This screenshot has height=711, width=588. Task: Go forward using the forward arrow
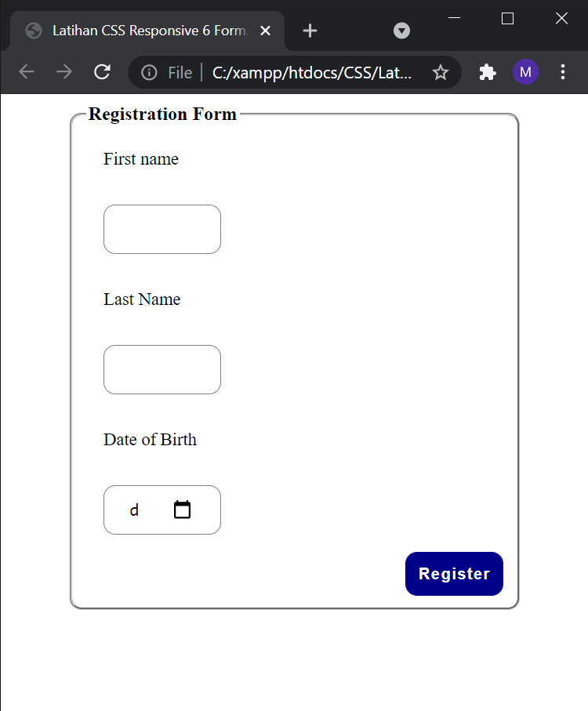coord(64,72)
